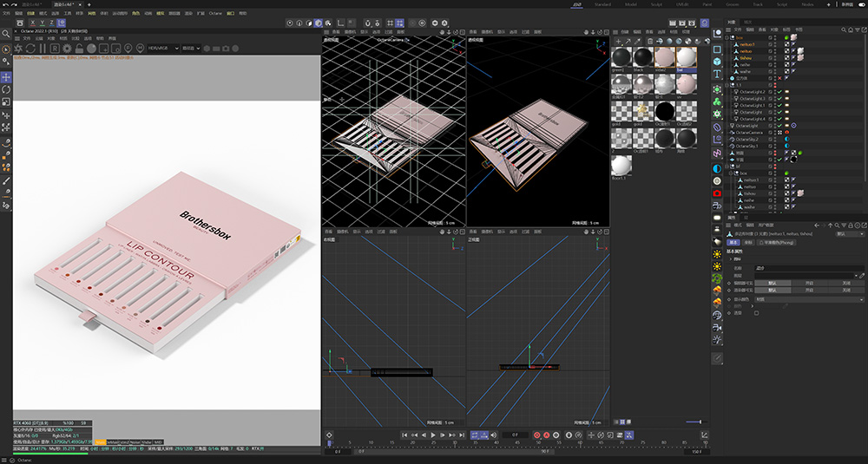This screenshot has width=868, height=464.
Task: Click the Octane pick focus pin icon
Action: click(x=128, y=49)
